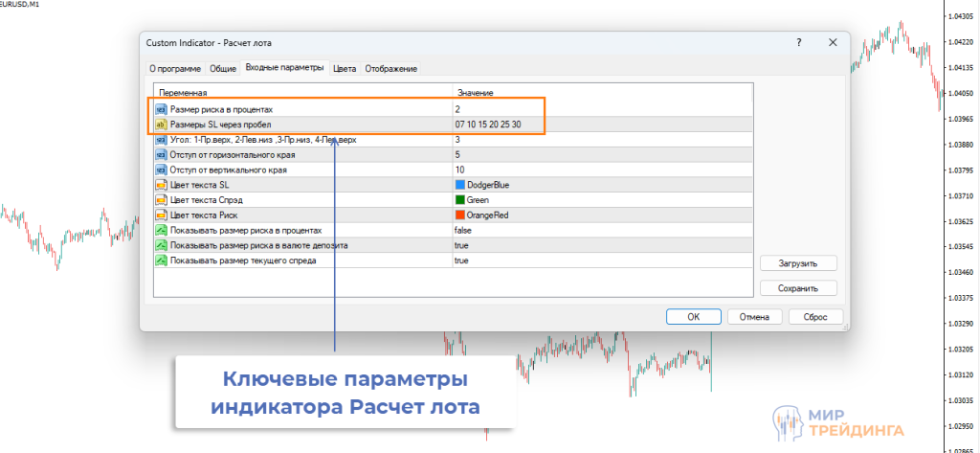Click the color icon beside 'Цвет текста SL'
980x453 pixels.
[161, 185]
